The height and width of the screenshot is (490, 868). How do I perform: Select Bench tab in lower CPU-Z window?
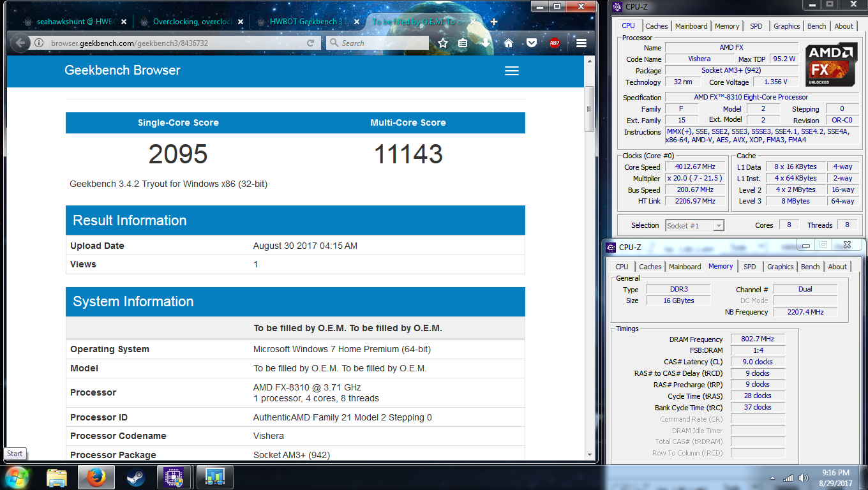(x=810, y=267)
